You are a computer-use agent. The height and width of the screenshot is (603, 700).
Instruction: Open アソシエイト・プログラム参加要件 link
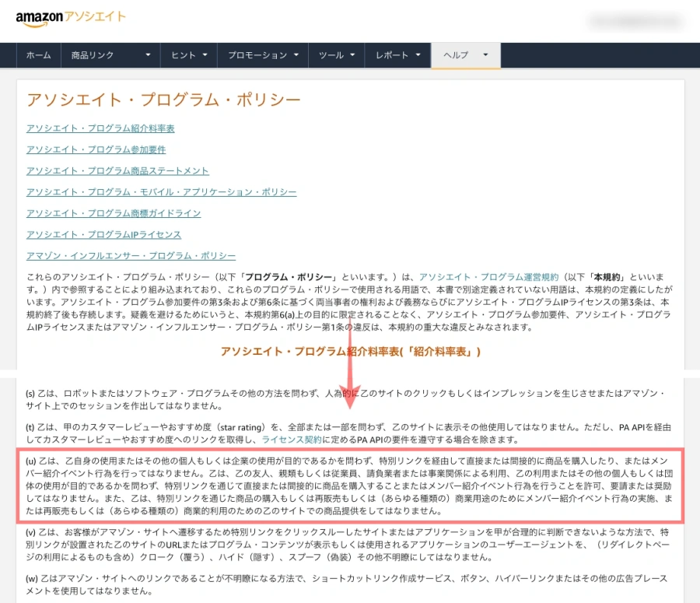(x=96, y=149)
